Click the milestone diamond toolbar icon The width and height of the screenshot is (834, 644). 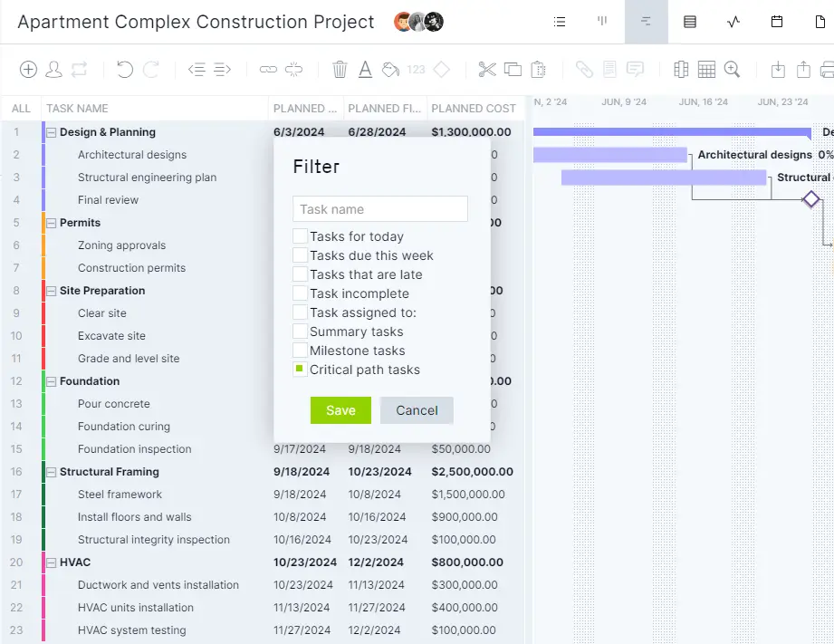coord(442,70)
